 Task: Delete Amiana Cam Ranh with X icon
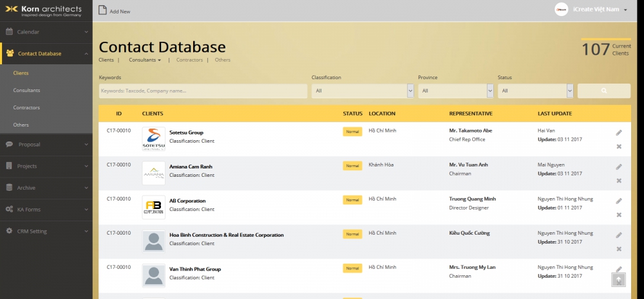619,181
